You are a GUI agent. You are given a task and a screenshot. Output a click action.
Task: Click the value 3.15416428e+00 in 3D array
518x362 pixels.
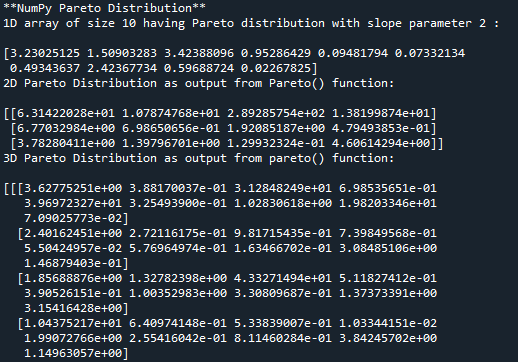[73, 308]
